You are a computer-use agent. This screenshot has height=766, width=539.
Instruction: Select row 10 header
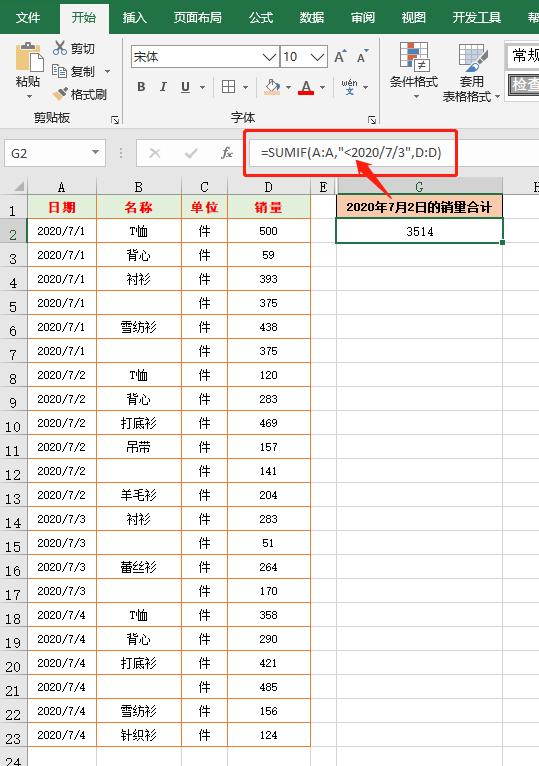pos(13,426)
